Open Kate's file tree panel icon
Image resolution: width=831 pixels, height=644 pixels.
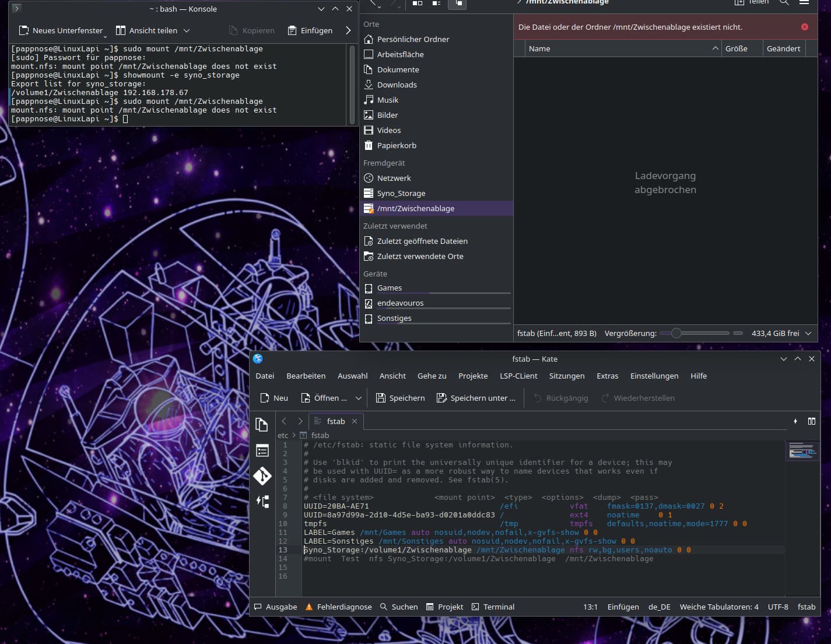click(x=262, y=502)
